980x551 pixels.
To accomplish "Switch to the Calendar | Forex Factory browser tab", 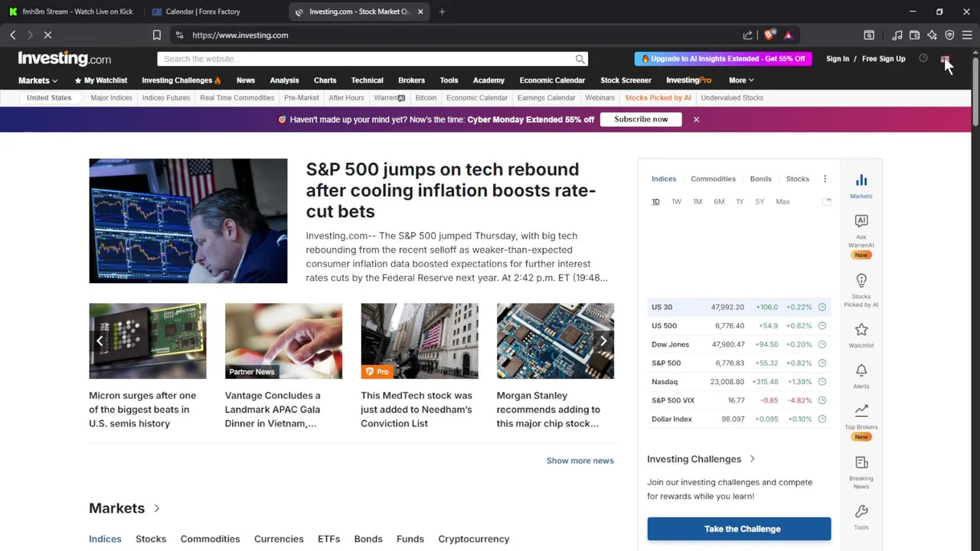I will (204, 11).
